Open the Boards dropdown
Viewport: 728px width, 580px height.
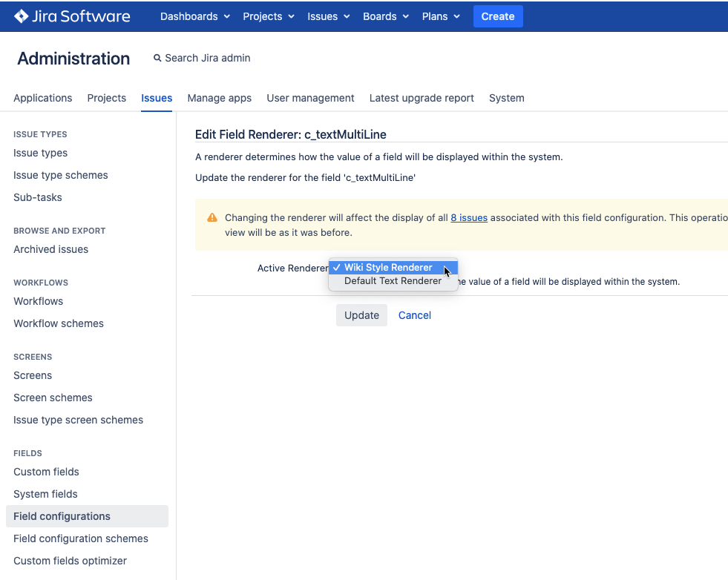pyautogui.click(x=385, y=16)
